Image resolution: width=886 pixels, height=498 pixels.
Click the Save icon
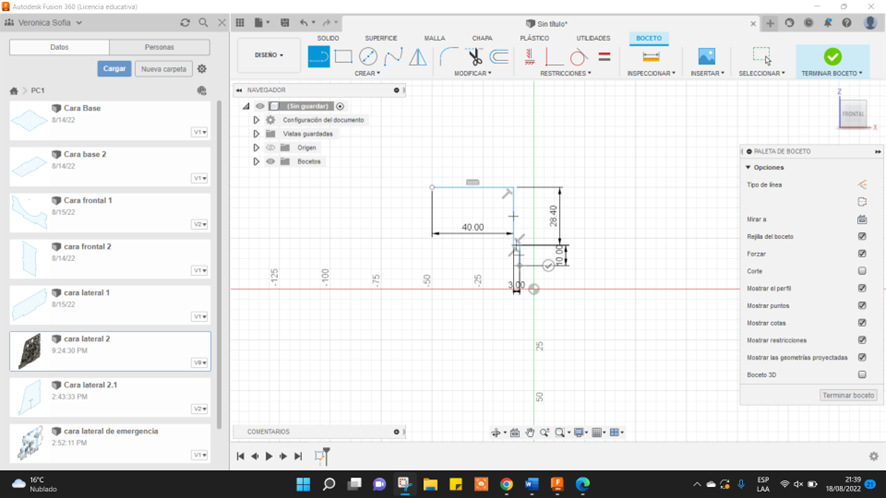[x=285, y=23]
